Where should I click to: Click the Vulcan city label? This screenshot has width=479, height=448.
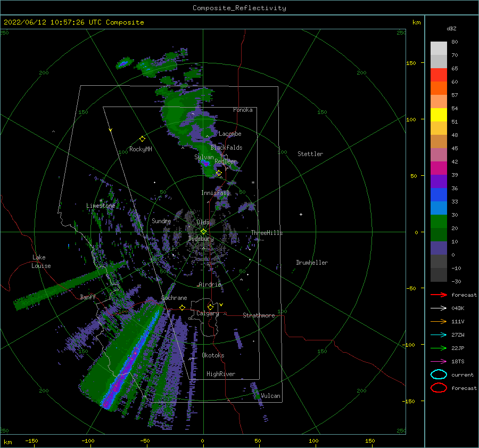(x=270, y=396)
